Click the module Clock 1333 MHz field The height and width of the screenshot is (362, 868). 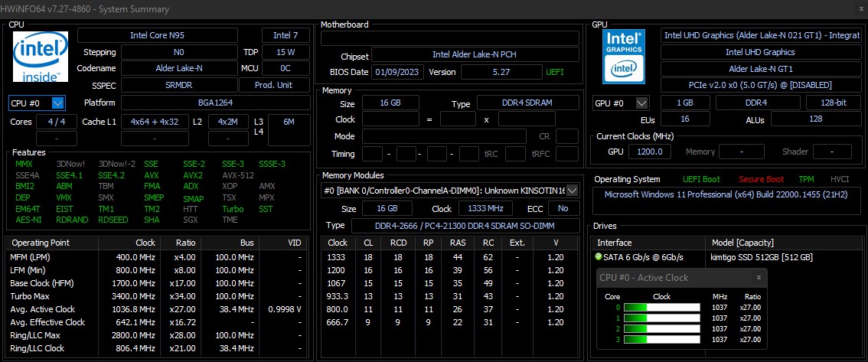tap(486, 209)
